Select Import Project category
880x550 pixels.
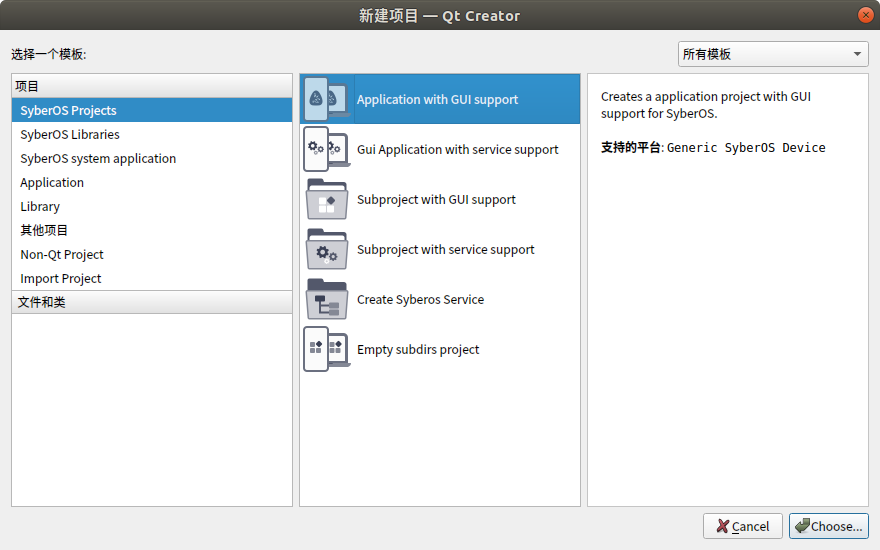(x=61, y=278)
